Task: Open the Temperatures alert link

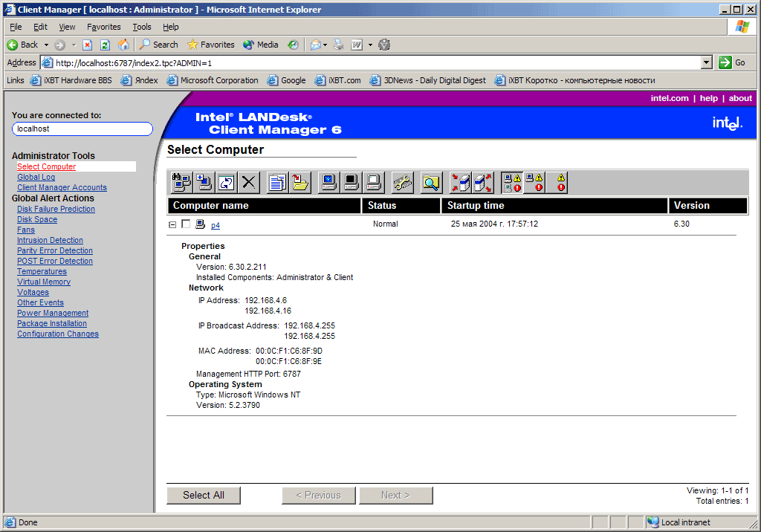Action: coord(42,271)
